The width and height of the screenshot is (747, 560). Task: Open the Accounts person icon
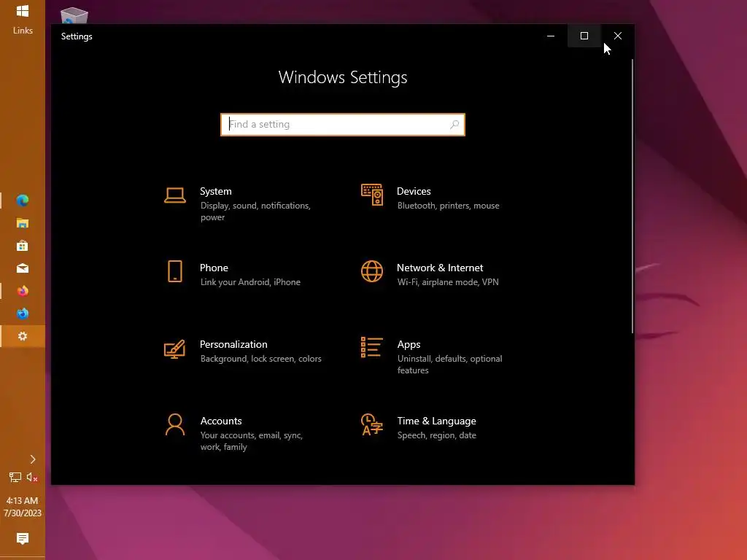pyautogui.click(x=175, y=424)
